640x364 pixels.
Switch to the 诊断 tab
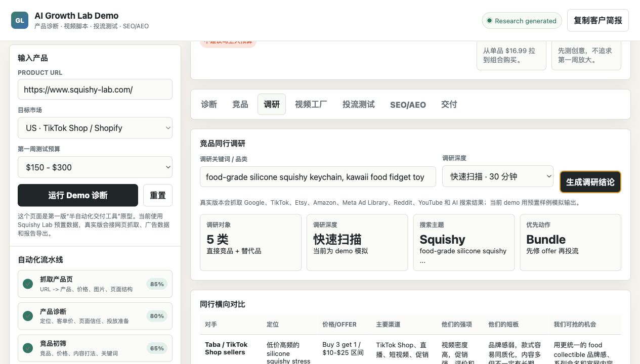(x=209, y=104)
